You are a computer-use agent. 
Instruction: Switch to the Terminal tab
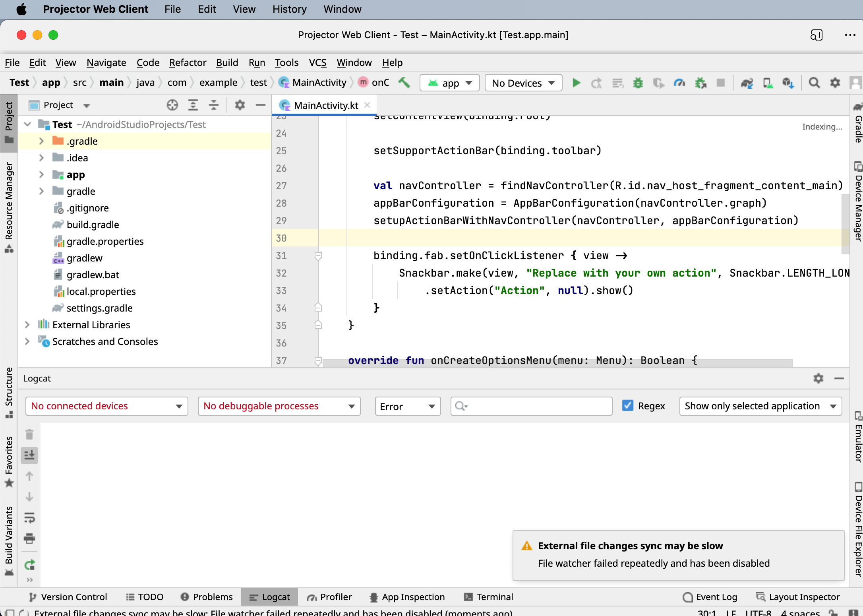pos(488,597)
